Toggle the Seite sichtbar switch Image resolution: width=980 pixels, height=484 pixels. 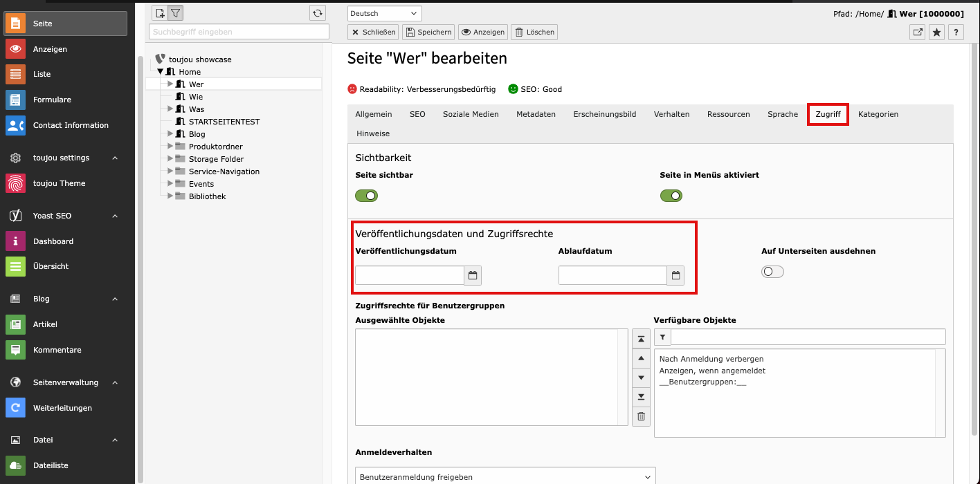366,196
